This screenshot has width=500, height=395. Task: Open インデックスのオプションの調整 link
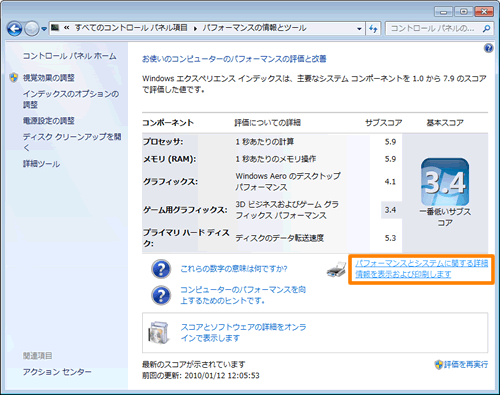click(x=71, y=99)
